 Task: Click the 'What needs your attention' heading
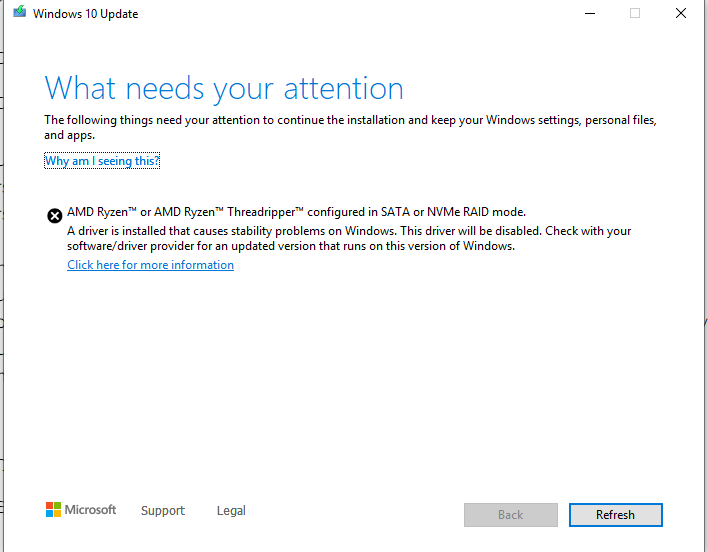[x=224, y=88]
